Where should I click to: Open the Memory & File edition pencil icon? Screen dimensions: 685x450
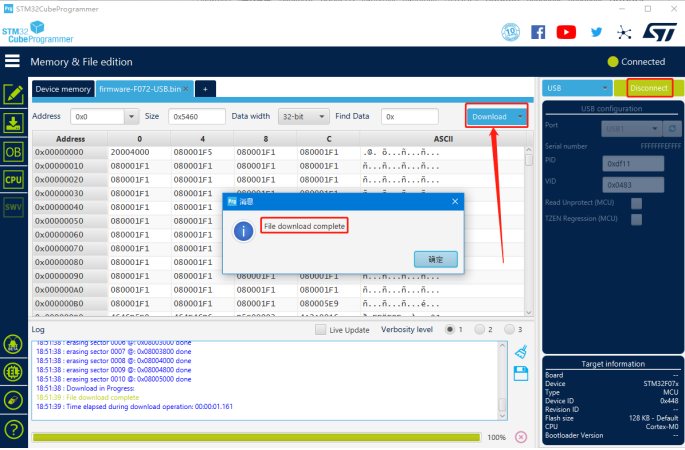(x=14, y=94)
